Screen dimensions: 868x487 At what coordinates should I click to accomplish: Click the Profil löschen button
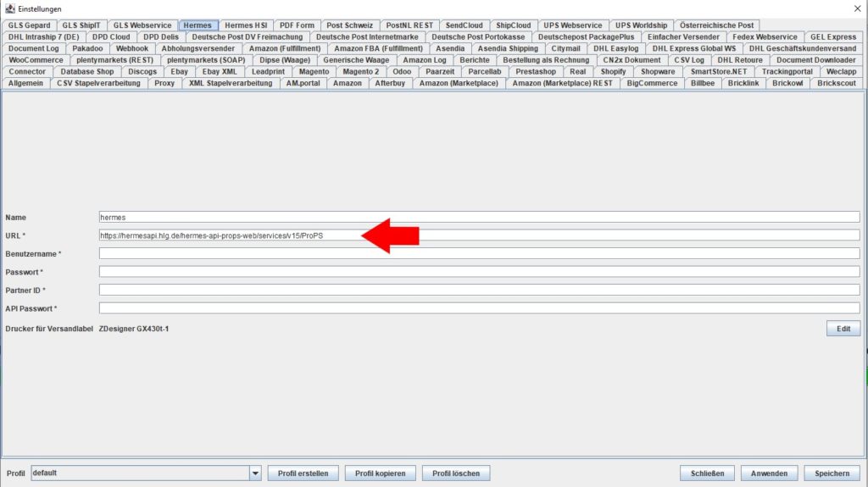click(456, 473)
